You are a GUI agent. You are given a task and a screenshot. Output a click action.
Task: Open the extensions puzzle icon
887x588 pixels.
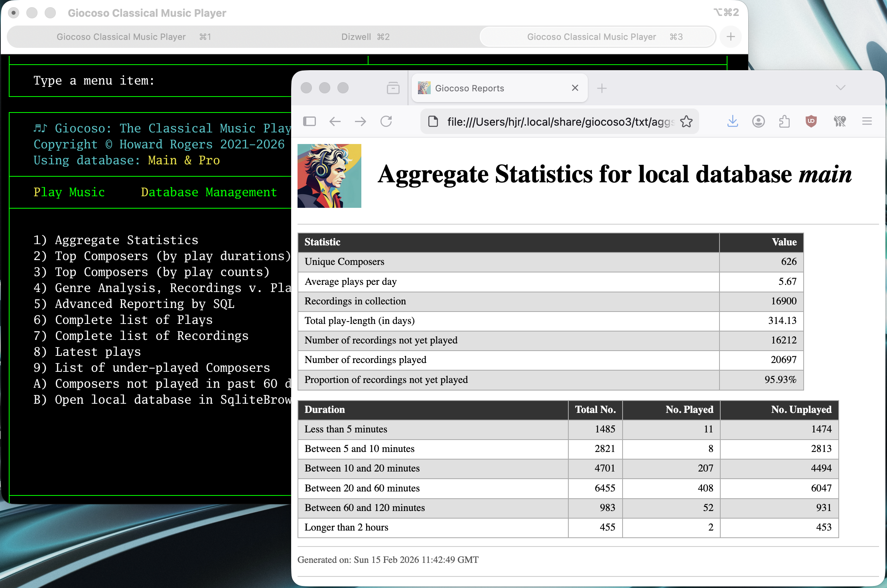pos(785,121)
